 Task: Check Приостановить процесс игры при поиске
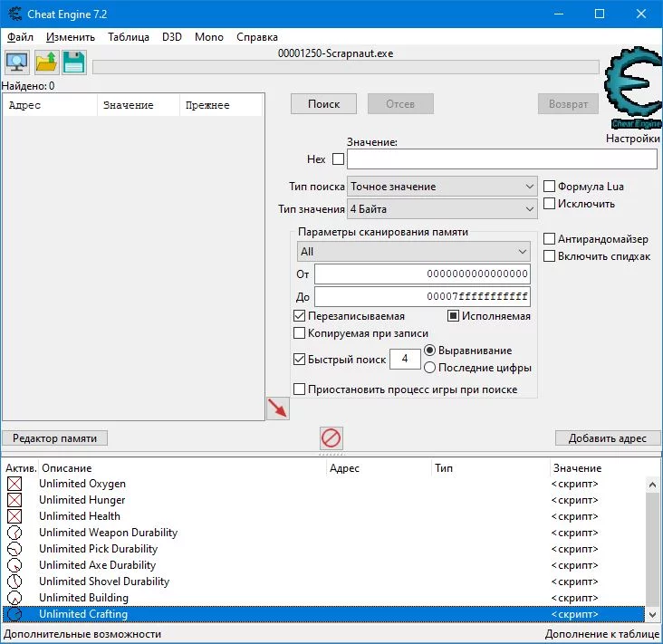(300, 389)
